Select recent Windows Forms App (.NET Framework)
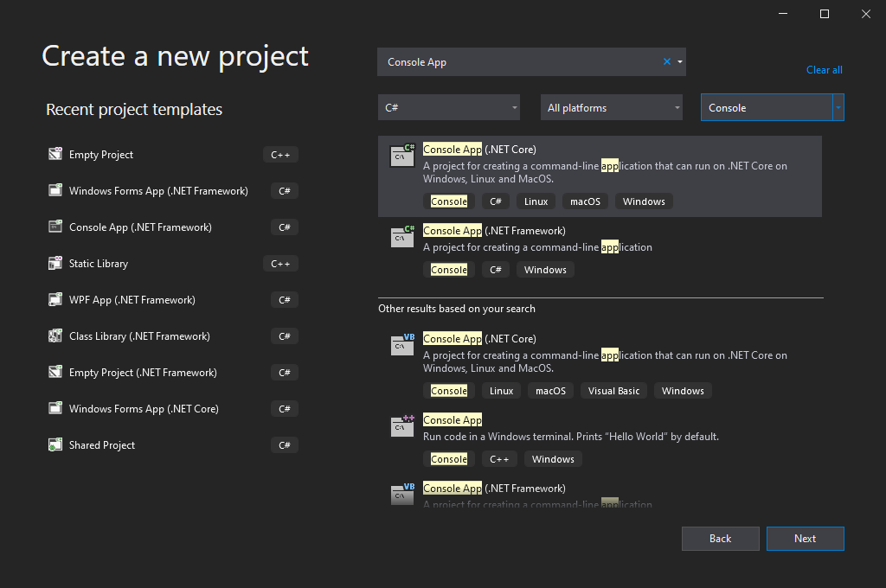This screenshot has width=886, height=588. [158, 191]
